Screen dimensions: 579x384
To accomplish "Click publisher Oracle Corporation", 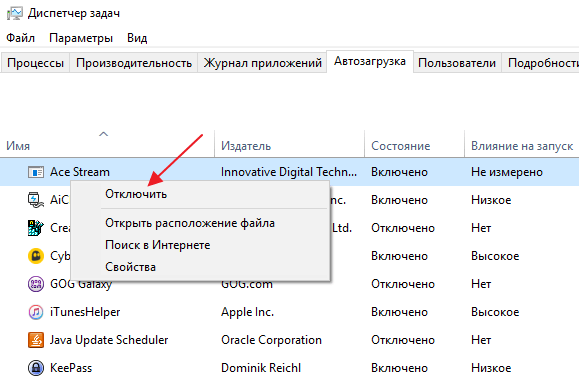I will 271,340.
